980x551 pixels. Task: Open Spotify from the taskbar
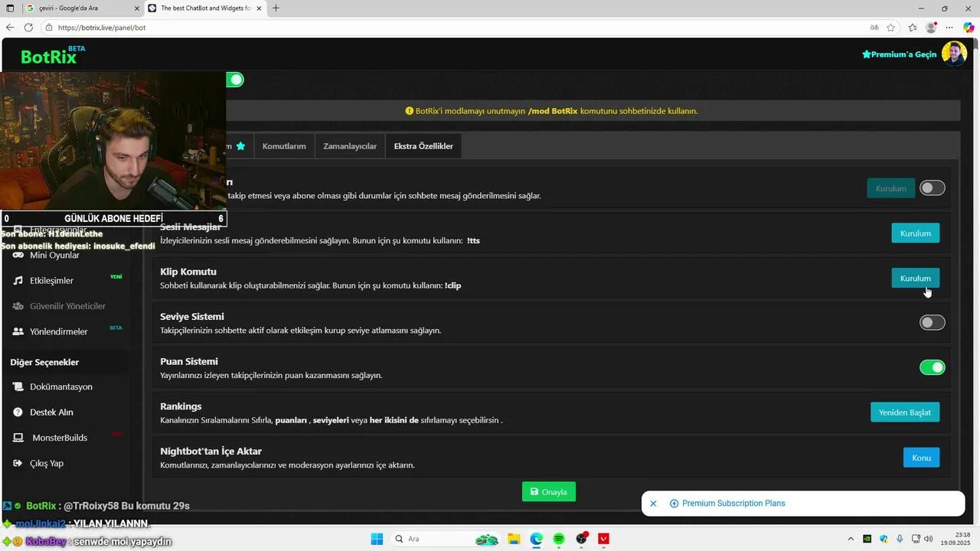(x=559, y=539)
